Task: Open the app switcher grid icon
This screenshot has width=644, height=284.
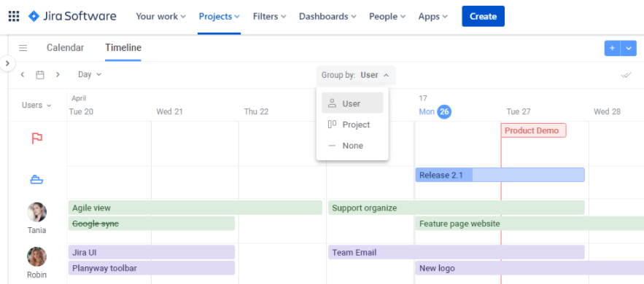Action: [14, 17]
